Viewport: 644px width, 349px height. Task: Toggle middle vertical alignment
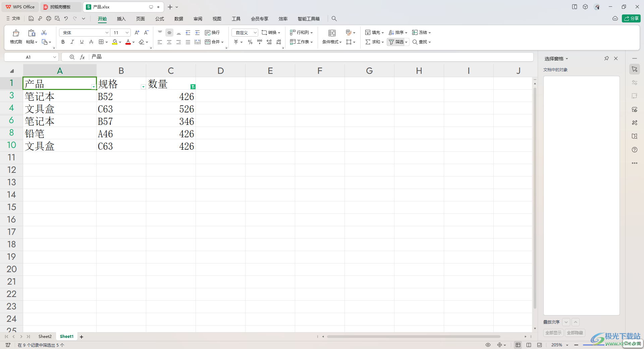pos(169,33)
